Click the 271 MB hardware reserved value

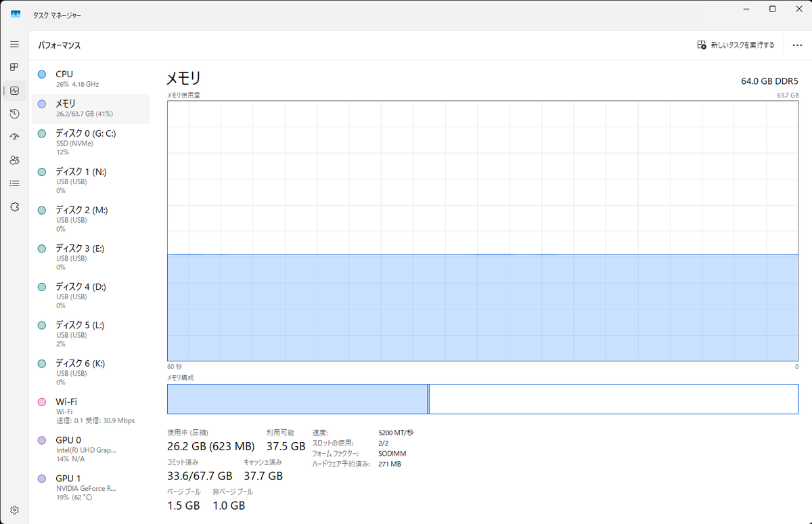click(390, 464)
